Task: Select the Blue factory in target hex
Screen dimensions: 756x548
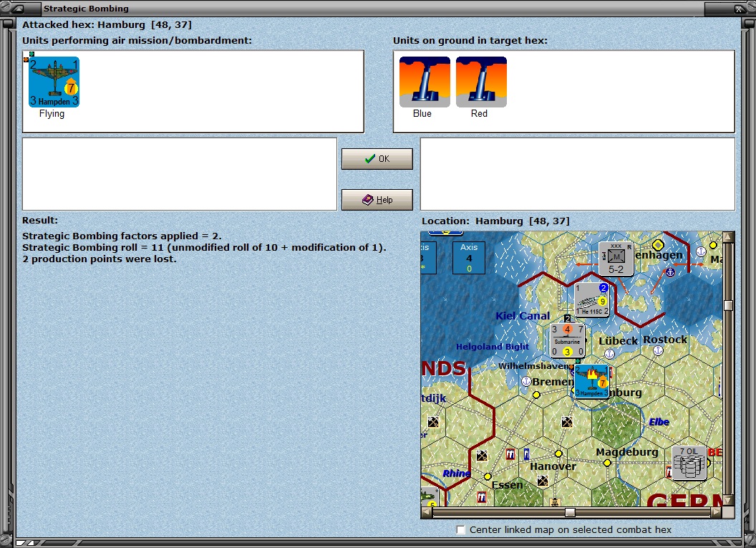Action: (x=425, y=82)
